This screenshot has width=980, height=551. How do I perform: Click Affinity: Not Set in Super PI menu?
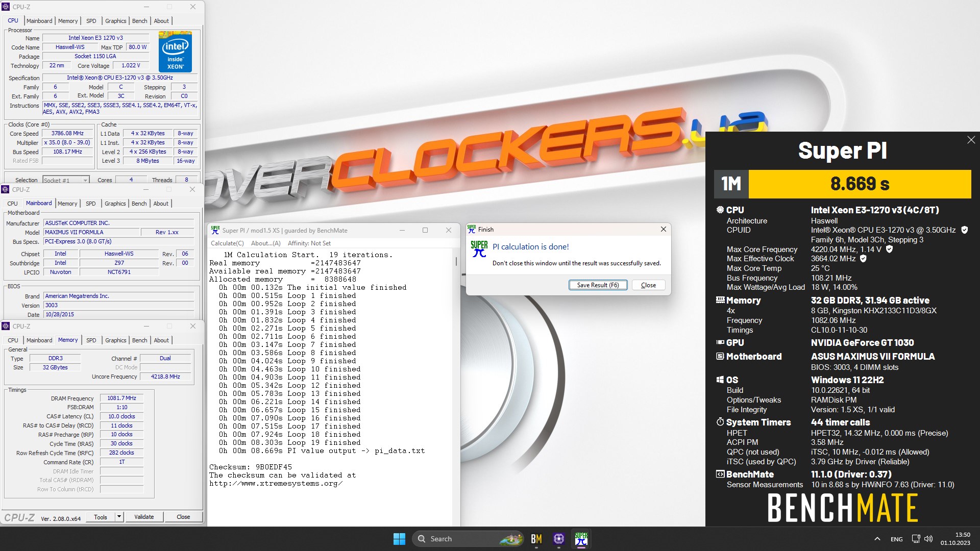pyautogui.click(x=309, y=243)
